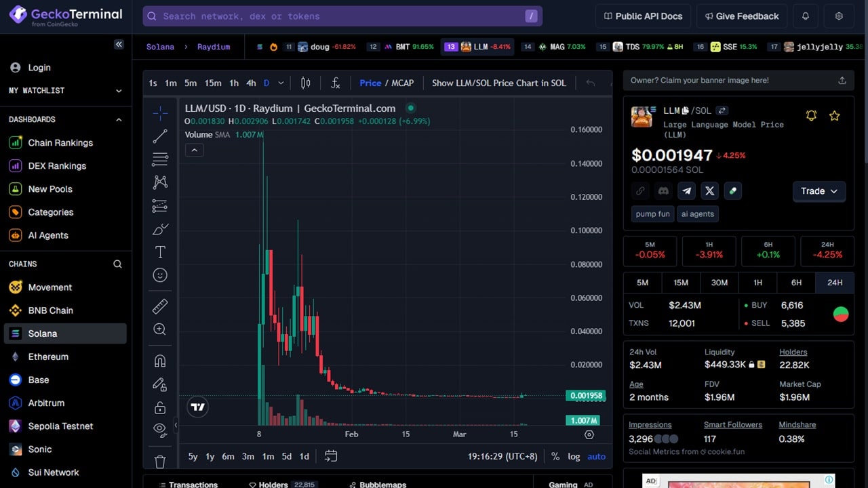Screen dimensions: 868x488
Task: Select the crosshair cursor tool
Action: [x=160, y=113]
